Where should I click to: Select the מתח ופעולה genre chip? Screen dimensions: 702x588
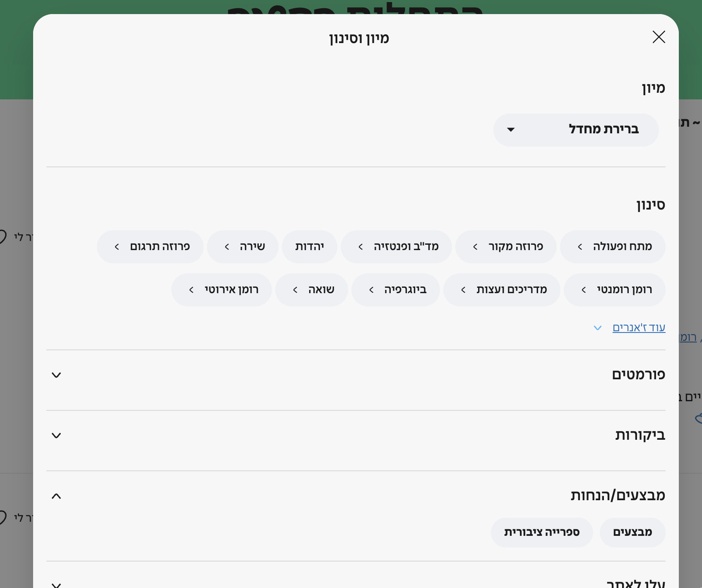click(613, 247)
